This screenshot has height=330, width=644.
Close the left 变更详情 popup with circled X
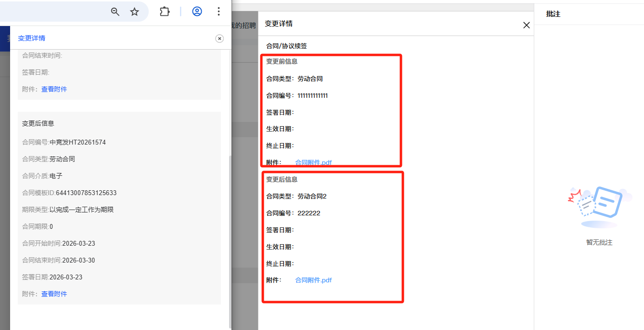click(219, 39)
